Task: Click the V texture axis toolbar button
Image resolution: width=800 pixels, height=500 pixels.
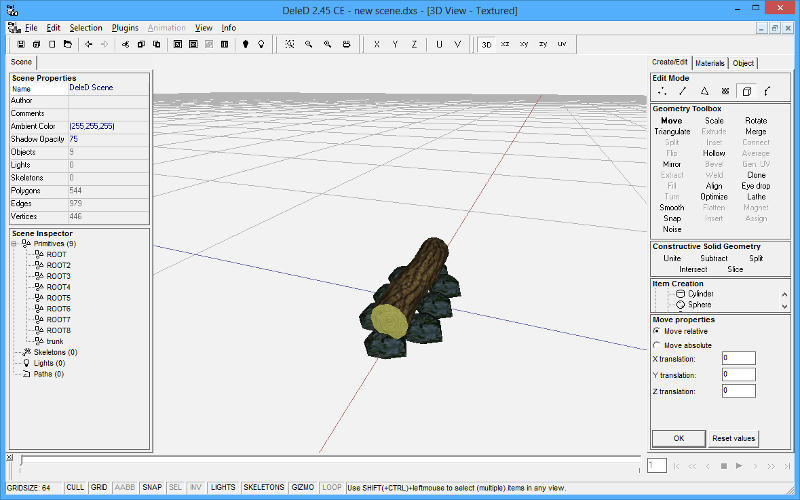Action: click(458, 44)
